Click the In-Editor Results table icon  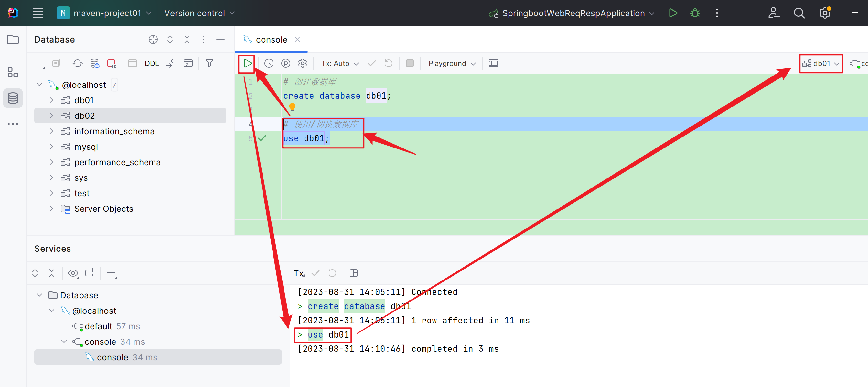point(493,63)
